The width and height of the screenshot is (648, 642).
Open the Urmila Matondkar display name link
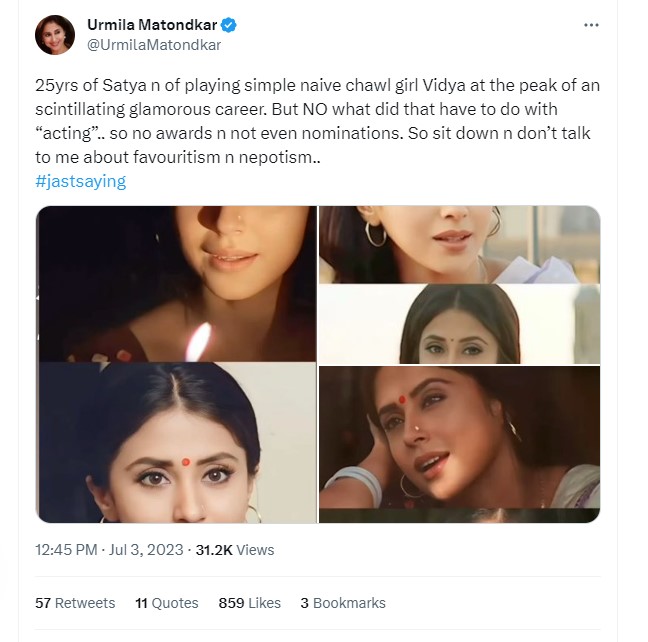153,25
